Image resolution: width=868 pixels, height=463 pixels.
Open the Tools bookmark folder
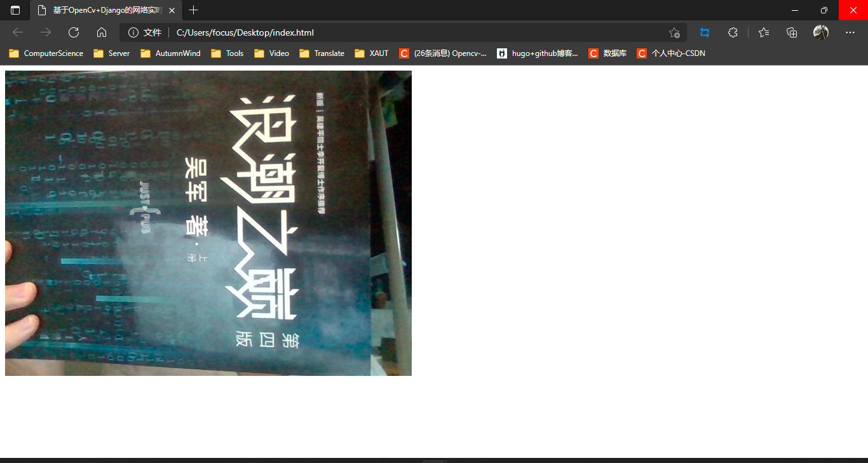(x=227, y=53)
